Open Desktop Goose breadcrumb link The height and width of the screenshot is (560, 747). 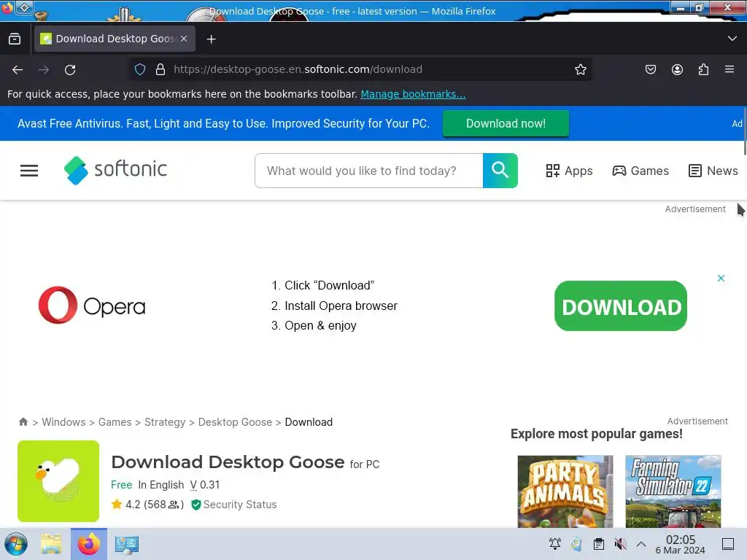click(235, 422)
